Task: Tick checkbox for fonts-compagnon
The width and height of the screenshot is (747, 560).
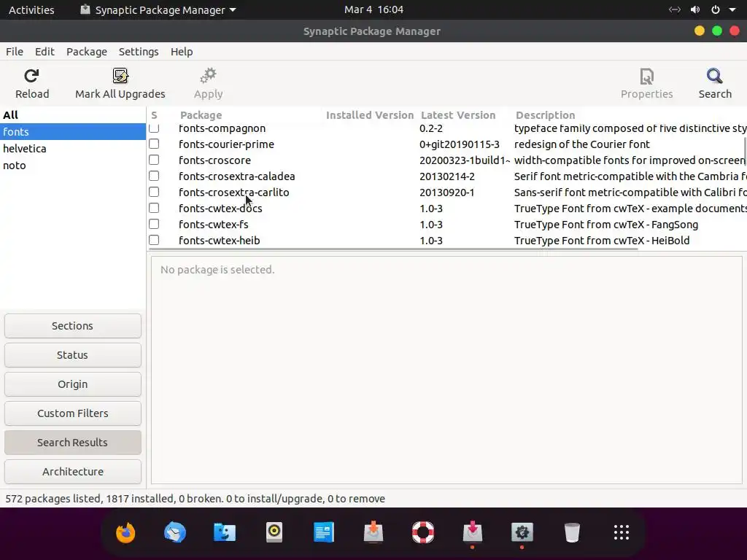Action: point(154,128)
